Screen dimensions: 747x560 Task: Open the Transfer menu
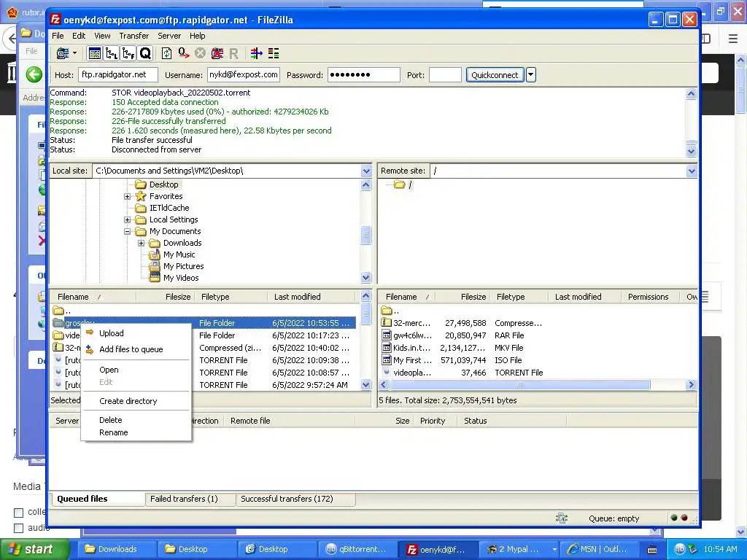click(x=134, y=36)
